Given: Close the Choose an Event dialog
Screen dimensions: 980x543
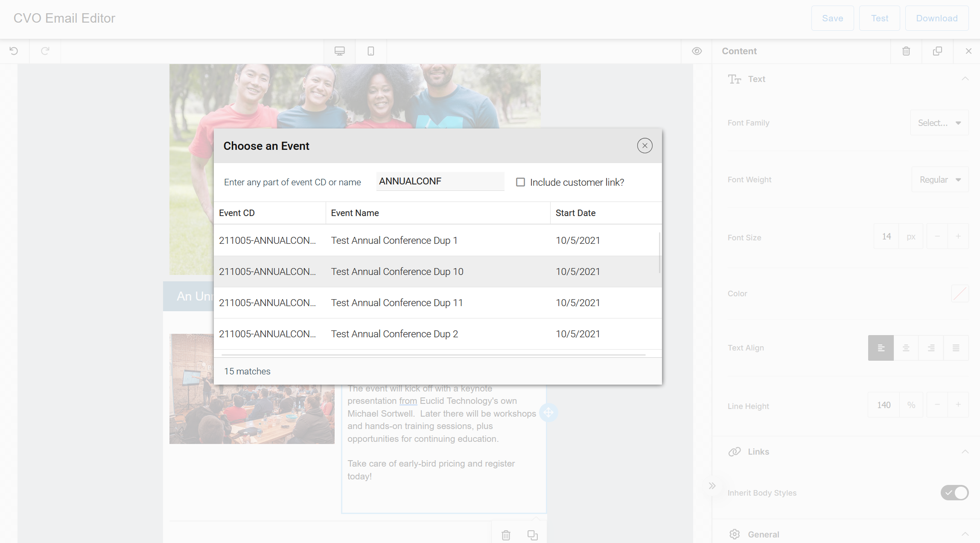Looking at the screenshot, I should 645,146.
